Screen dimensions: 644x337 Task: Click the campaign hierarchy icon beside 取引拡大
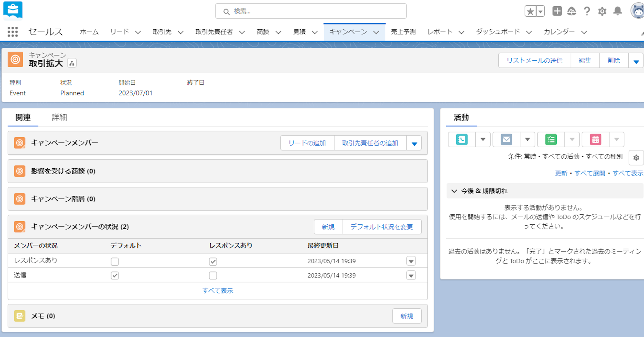[72, 63]
